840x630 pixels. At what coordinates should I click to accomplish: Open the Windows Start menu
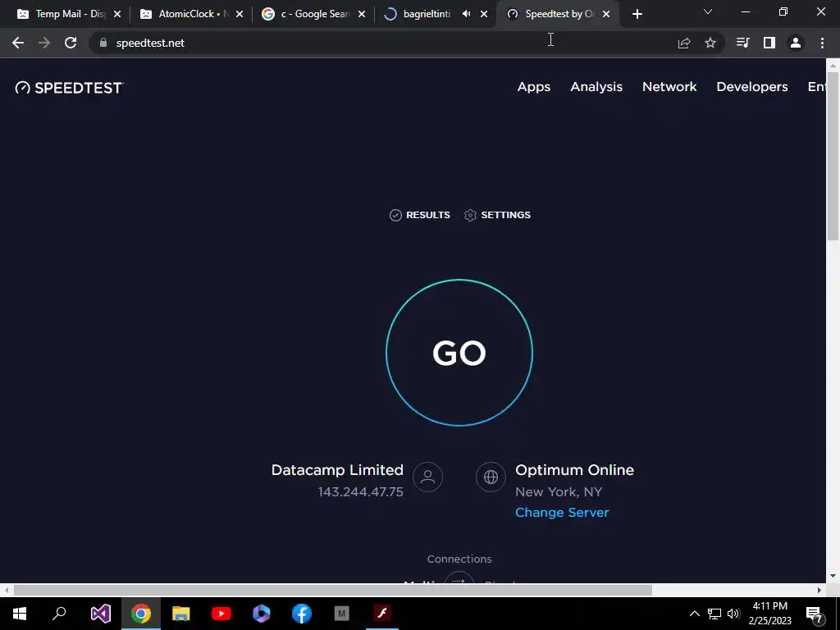point(20,614)
